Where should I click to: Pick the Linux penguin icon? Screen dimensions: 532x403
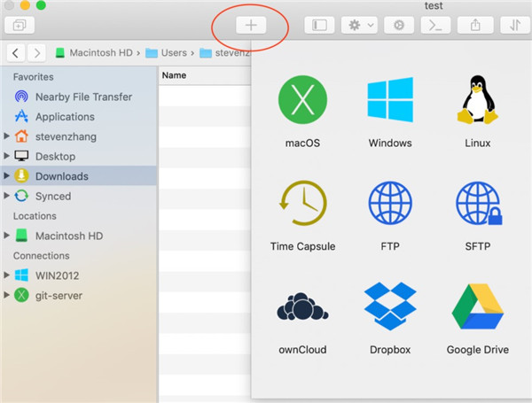[477, 101]
